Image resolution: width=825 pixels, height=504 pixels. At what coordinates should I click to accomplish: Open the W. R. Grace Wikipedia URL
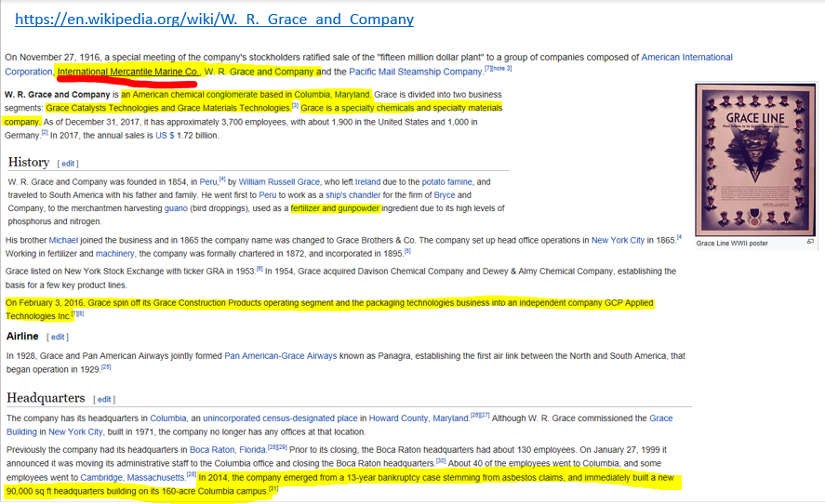214,20
